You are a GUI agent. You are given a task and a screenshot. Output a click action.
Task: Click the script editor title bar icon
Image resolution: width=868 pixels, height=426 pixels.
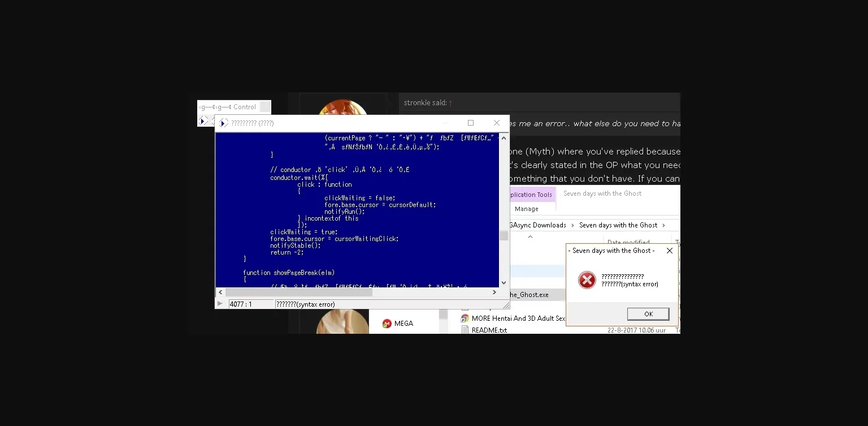click(x=224, y=123)
